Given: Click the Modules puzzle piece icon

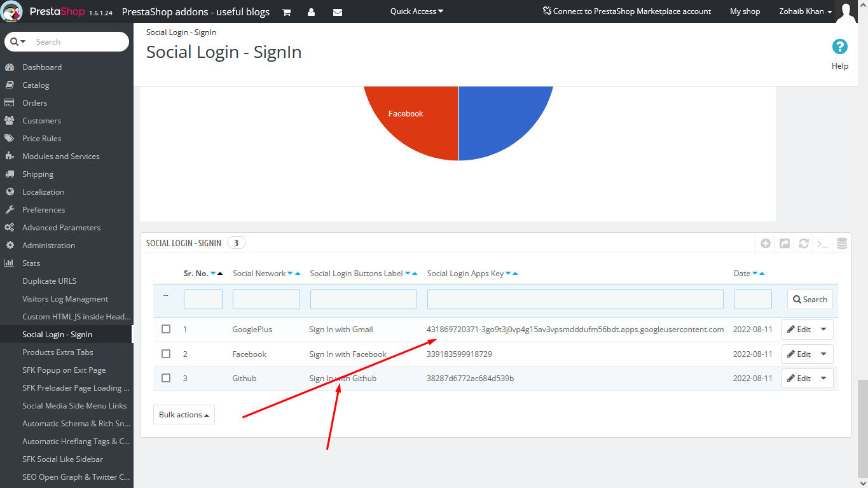Looking at the screenshot, I should (x=10, y=156).
